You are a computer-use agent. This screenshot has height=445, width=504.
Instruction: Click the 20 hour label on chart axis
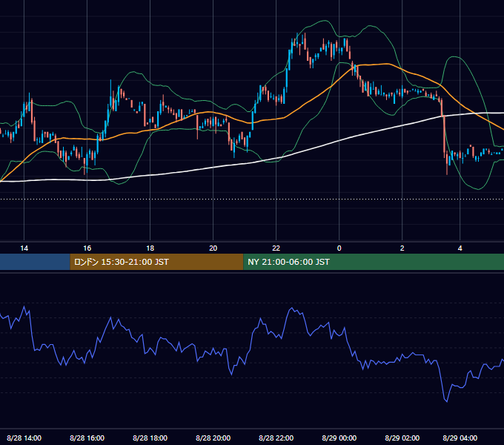tap(213, 248)
